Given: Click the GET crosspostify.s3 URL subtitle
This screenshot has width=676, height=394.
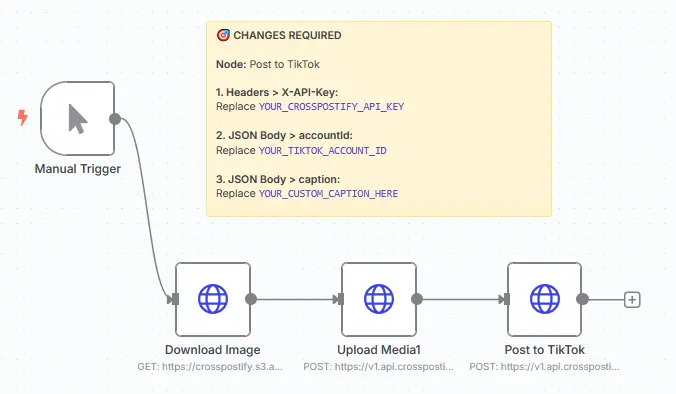Looking at the screenshot, I should click(210, 367).
